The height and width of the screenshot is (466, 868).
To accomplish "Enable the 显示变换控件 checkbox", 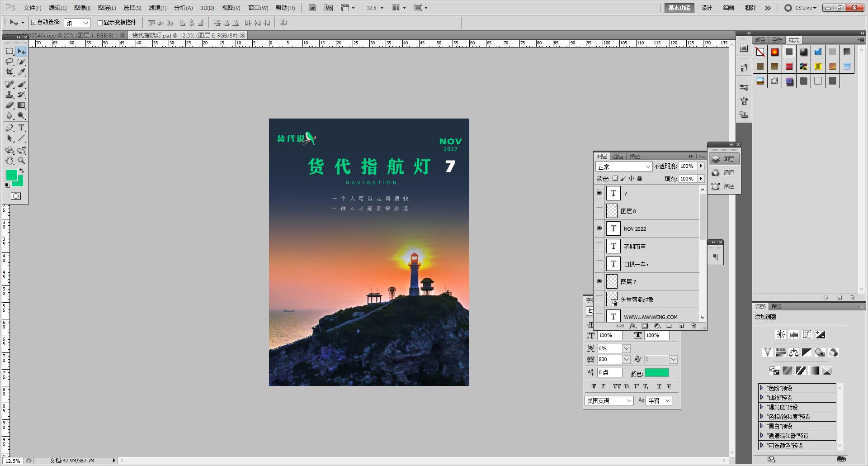I will 100,22.
